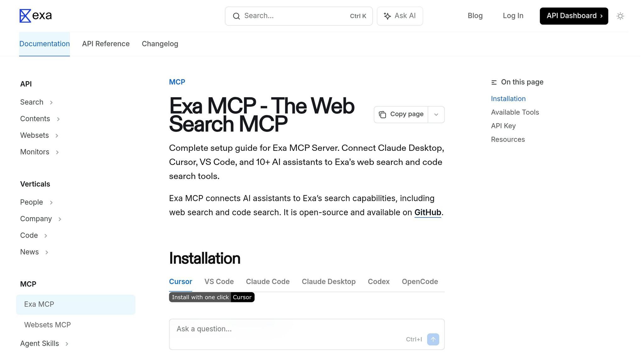This screenshot has height=362, width=644.
Task: Open the Copy page dropdown arrow
Action: (436, 115)
